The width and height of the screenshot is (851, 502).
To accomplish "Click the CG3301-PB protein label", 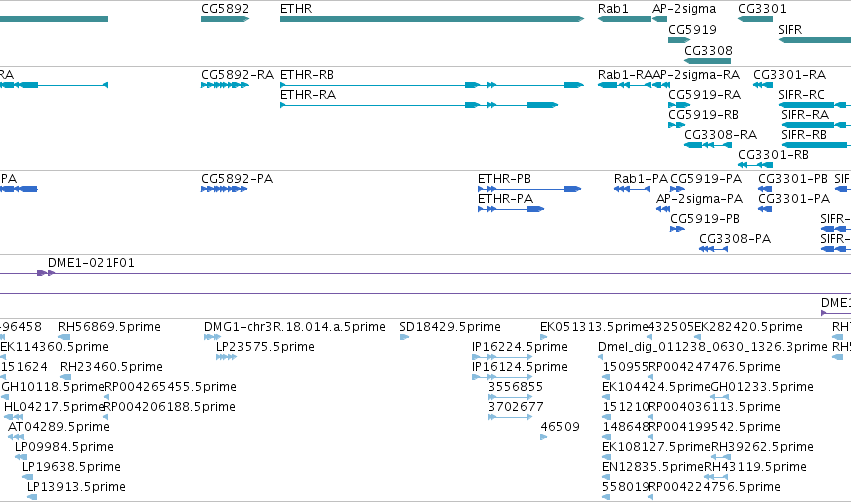I will pos(792,179).
